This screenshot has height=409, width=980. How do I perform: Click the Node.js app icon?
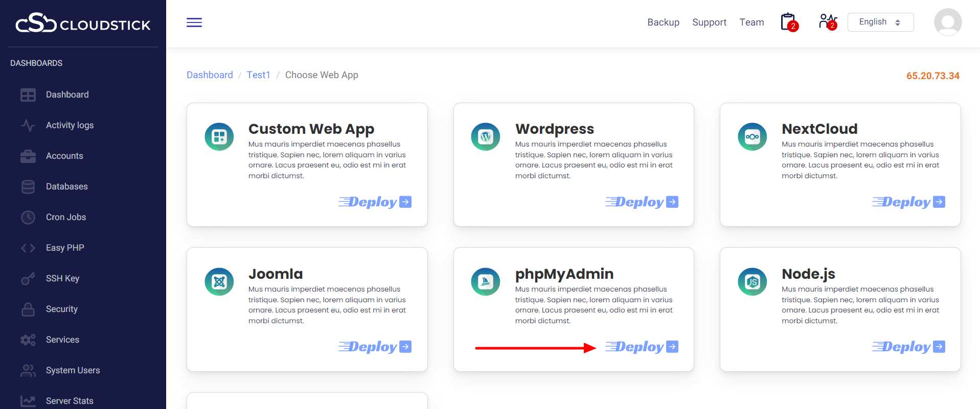752,282
